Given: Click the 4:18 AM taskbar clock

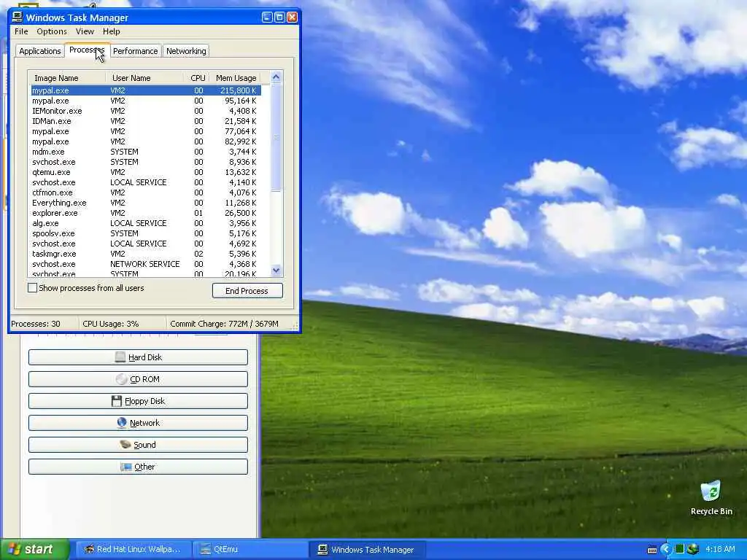Looking at the screenshot, I should pos(720,549).
